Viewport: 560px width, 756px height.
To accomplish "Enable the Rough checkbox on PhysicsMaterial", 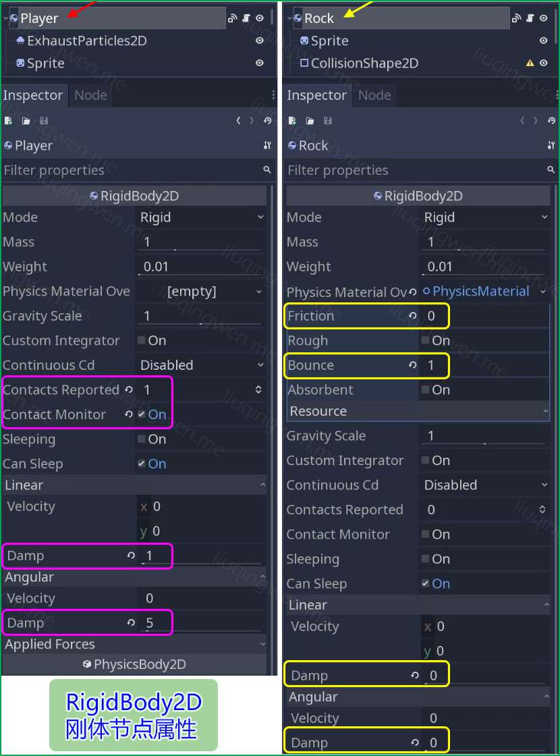I will 424,341.
